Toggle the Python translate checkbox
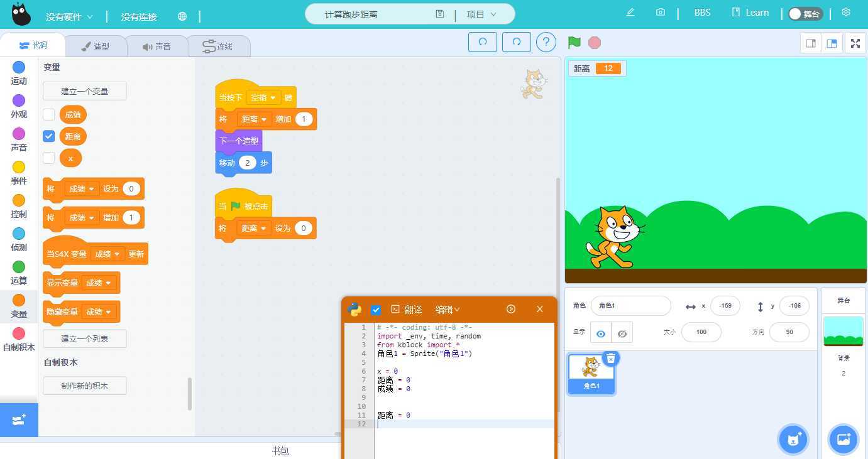The height and width of the screenshot is (459, 868). (x=376, y=310)
